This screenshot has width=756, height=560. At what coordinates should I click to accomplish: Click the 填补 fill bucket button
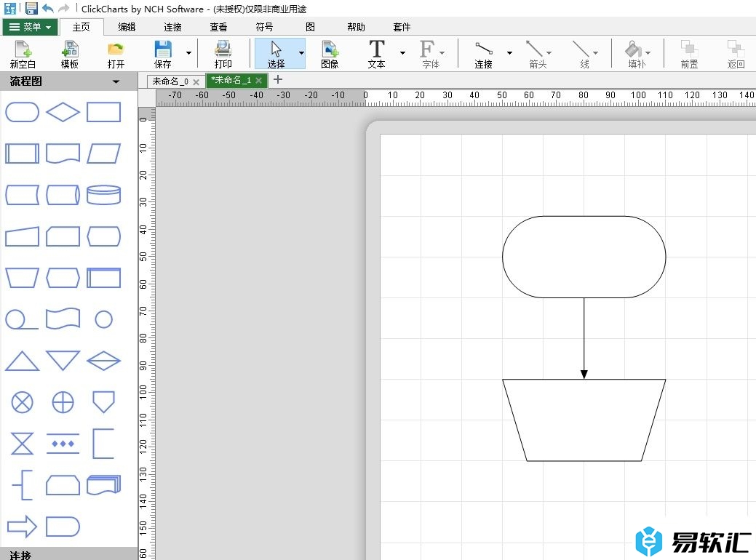(636, 54)
